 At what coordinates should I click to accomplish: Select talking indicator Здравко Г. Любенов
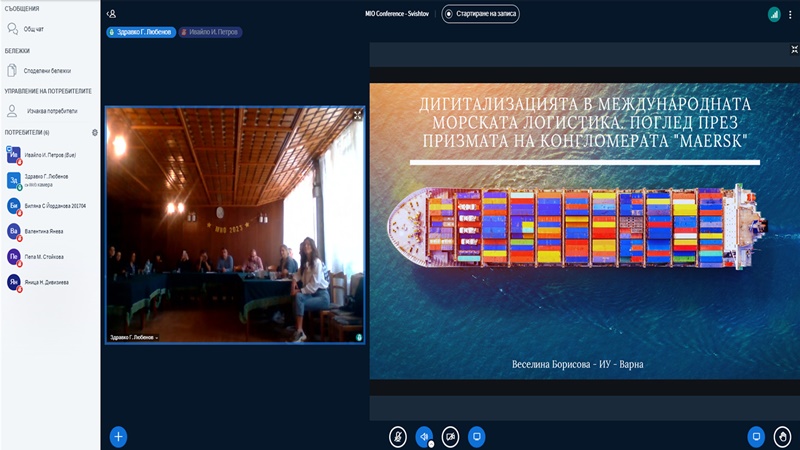click(x=141, y=32)
